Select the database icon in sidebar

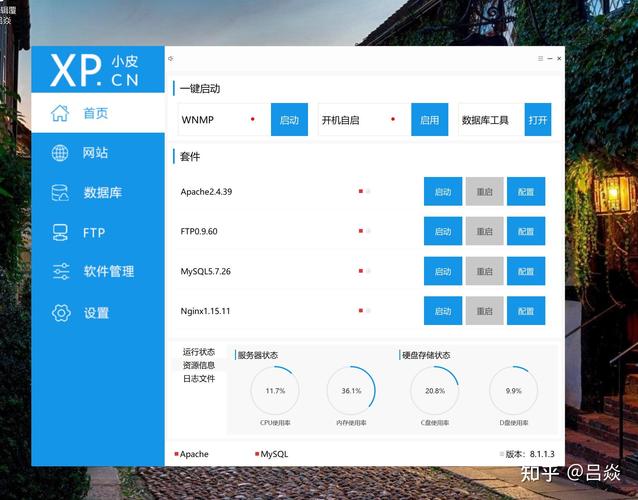(x=60, y=192)
